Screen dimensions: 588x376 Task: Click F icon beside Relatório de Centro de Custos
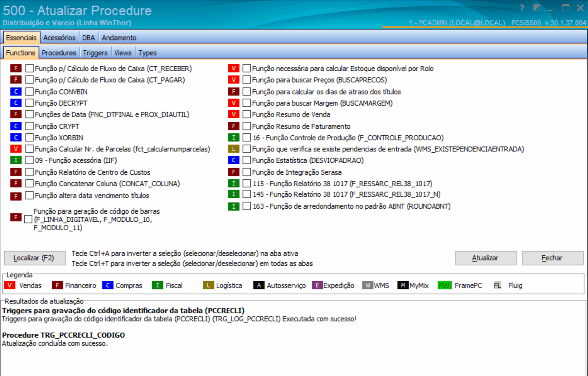[16, 172]
